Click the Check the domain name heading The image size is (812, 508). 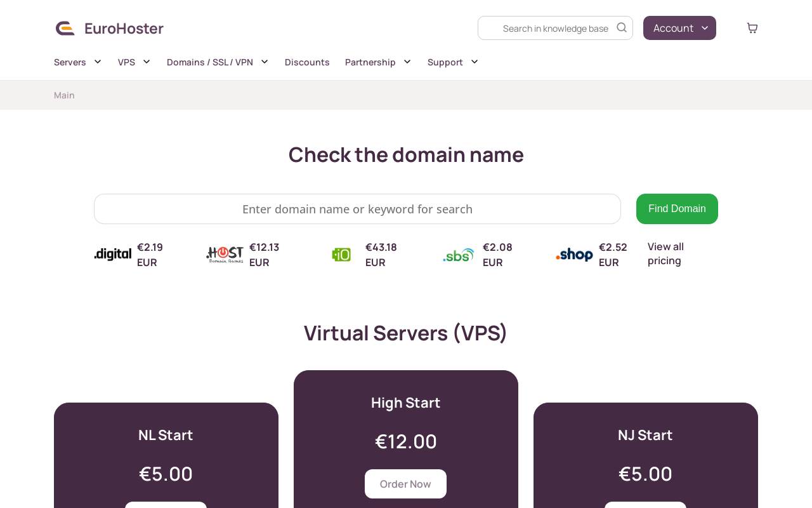point(406,155)
